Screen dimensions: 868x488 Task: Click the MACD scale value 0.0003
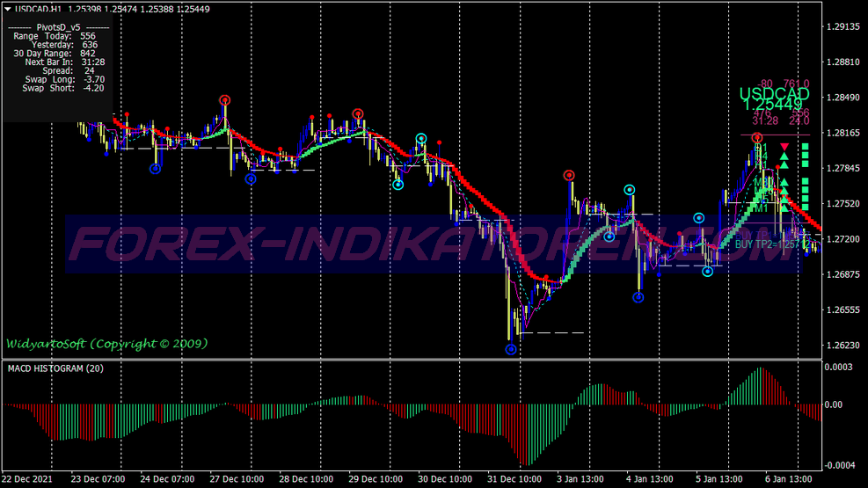[838, 367]
